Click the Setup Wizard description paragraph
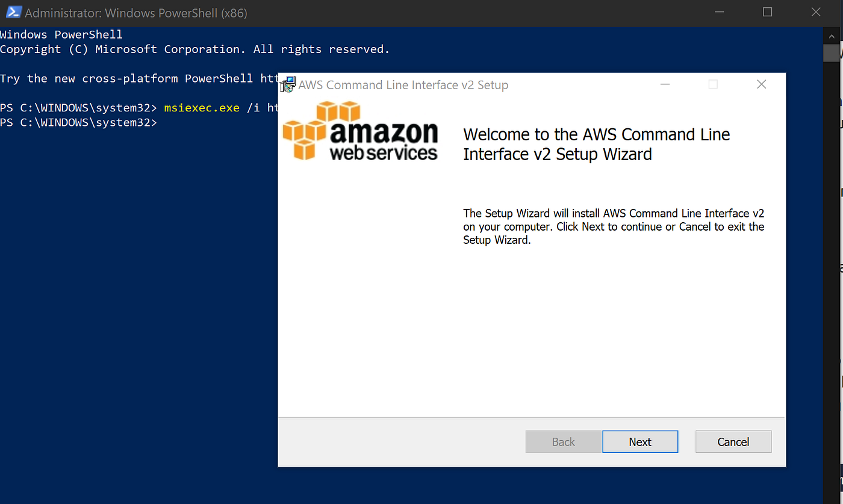 point(614,226)
